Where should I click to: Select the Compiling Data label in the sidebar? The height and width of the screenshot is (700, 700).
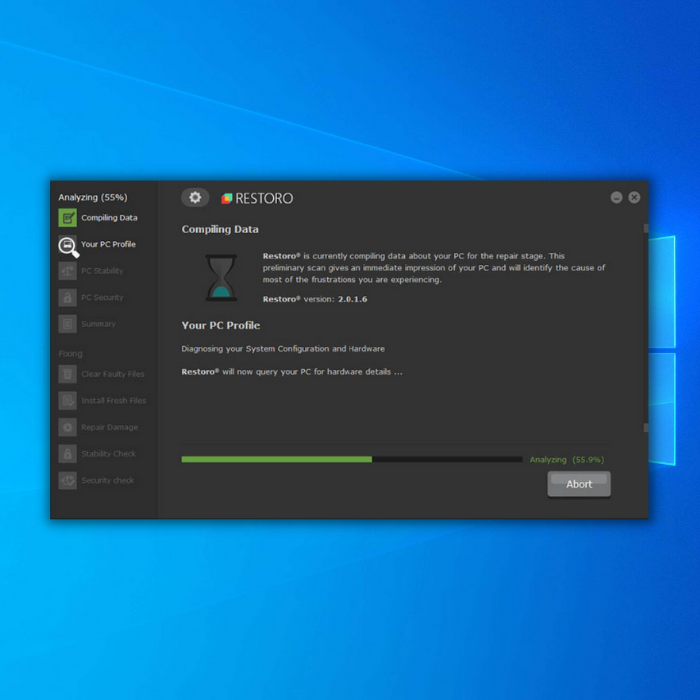pyautogui.click(x=109, y=218)
